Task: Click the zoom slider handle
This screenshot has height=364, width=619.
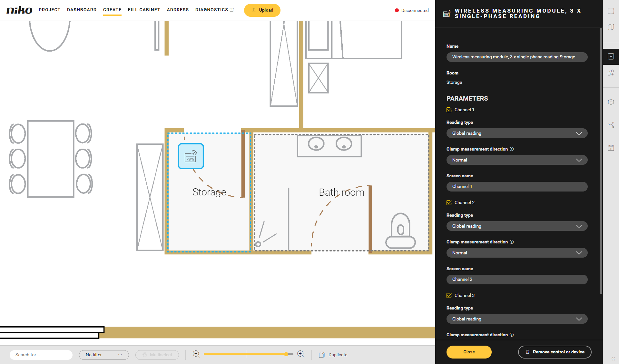Action: (x=286, y=354)
